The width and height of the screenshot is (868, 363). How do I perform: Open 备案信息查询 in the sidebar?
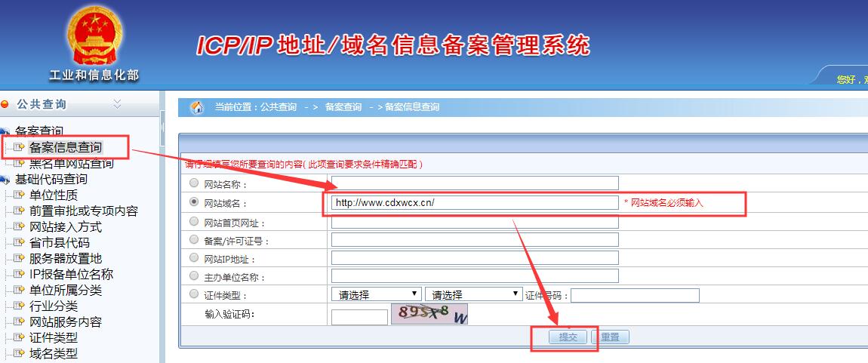tap(66, 148)
